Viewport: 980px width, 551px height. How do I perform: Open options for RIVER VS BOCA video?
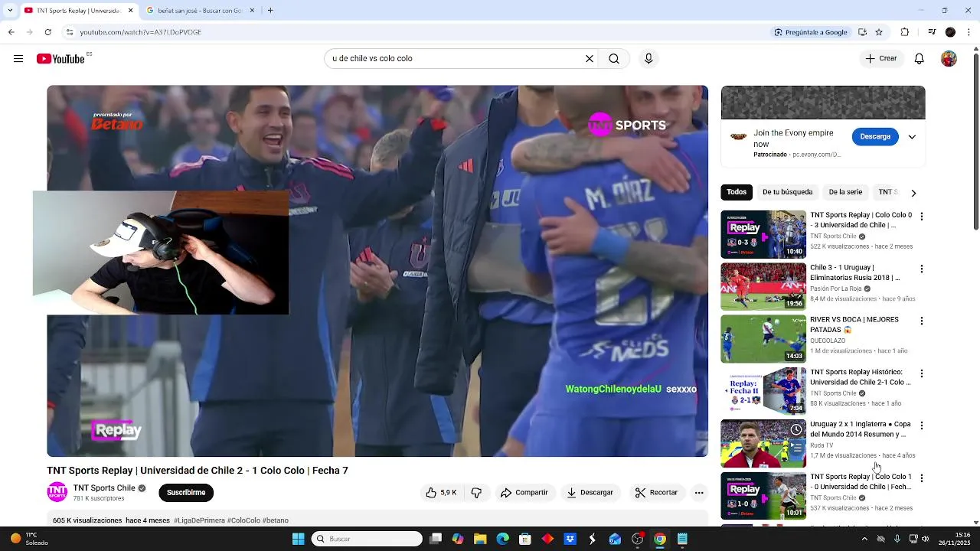pyautogui.click(x=922, y=321)
